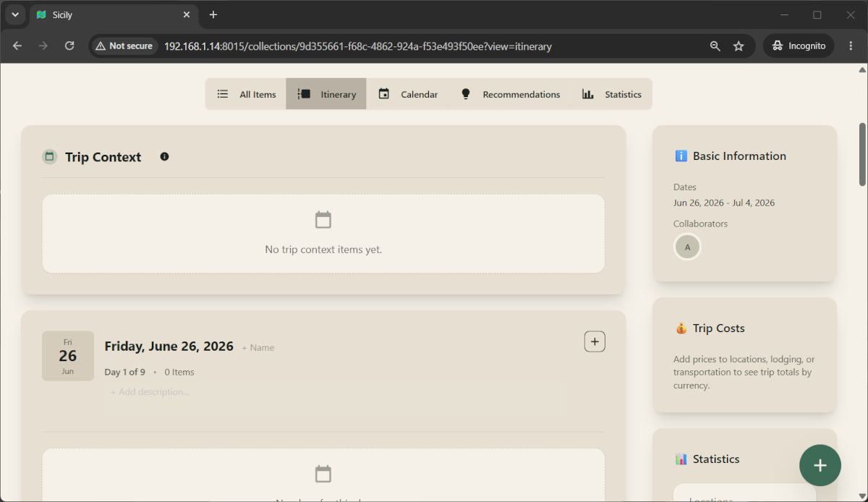
Task: Click the Trip Costs money bag icon
Action: point(681,328)
